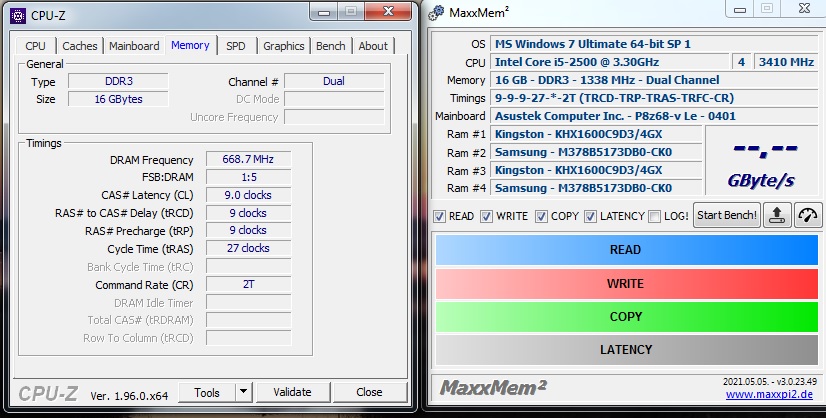Toggle the WRITE checkbox
The image size is (826, 418).
(x=486, y=217)
